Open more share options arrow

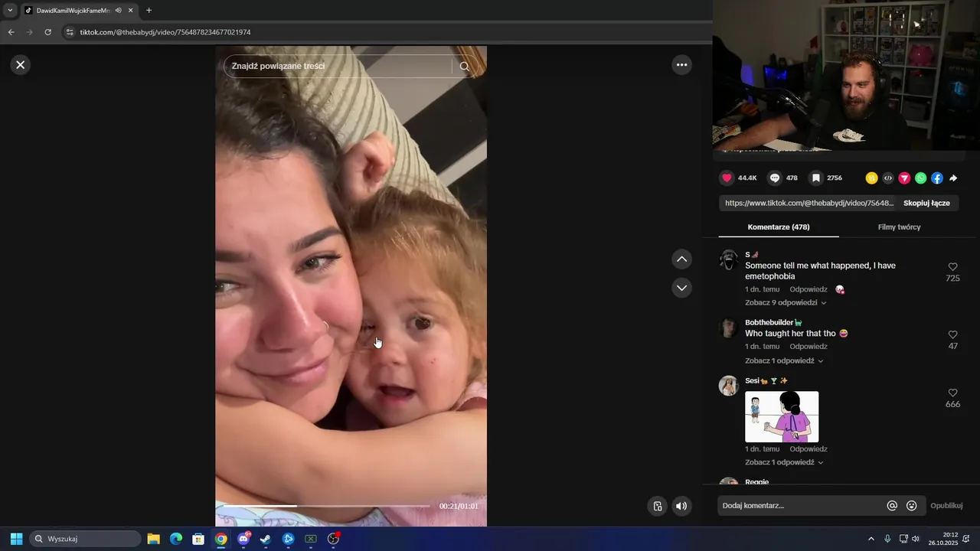pyautogui.click(x=953, y=178)
